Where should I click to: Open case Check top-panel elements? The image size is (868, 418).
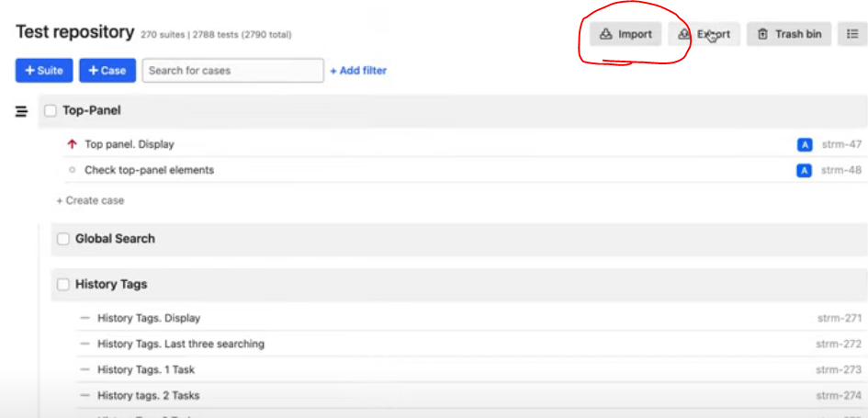point(149,170)
